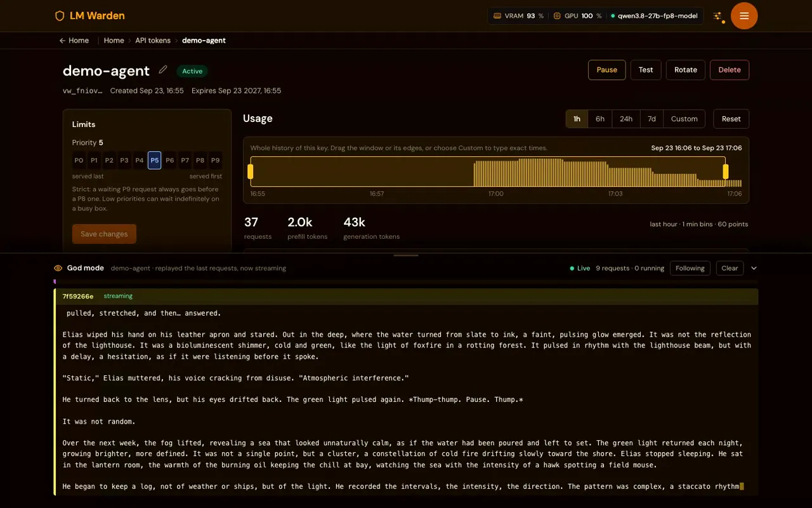Click the Active status badge
This screenshot has height=508, width=812.
pyautogui.click(x=192, y=71)
